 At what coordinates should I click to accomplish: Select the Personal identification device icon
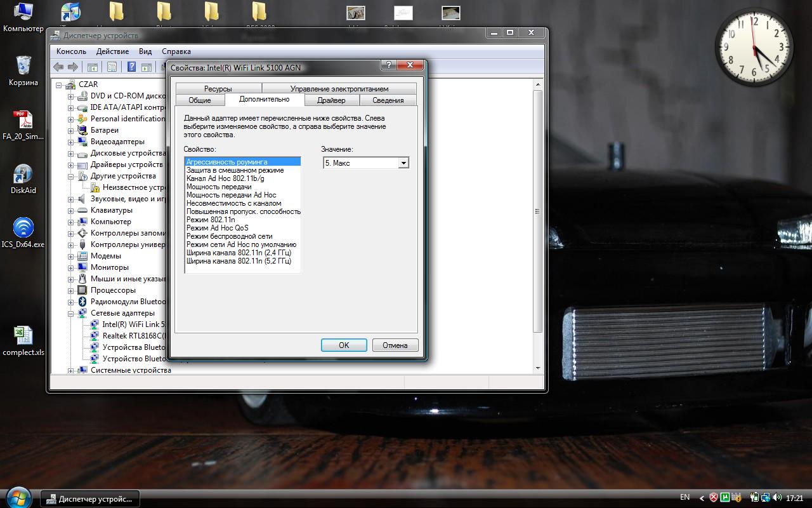click(x=82, y=119)
